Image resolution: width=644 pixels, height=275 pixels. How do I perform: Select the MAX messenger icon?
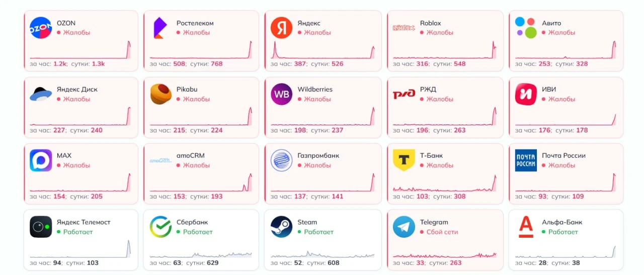click(41, 160)
